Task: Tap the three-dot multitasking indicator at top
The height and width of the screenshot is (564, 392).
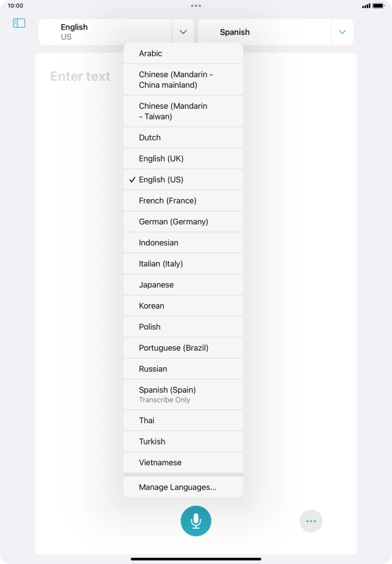Action: (x=196, y=6)
